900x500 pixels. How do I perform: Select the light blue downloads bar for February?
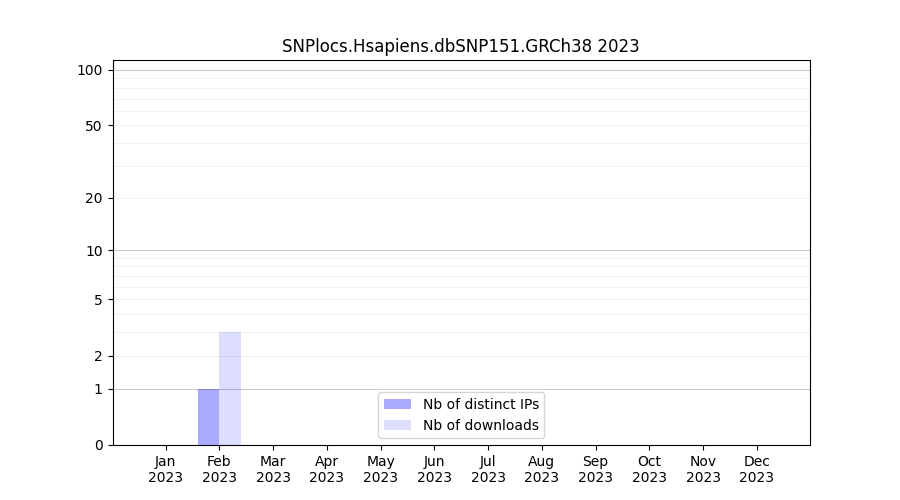tap(230, 388)
